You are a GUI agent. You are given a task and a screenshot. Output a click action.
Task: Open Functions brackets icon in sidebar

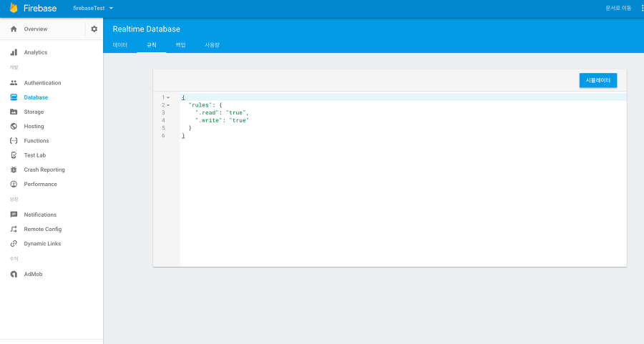(x=14, y=140)
